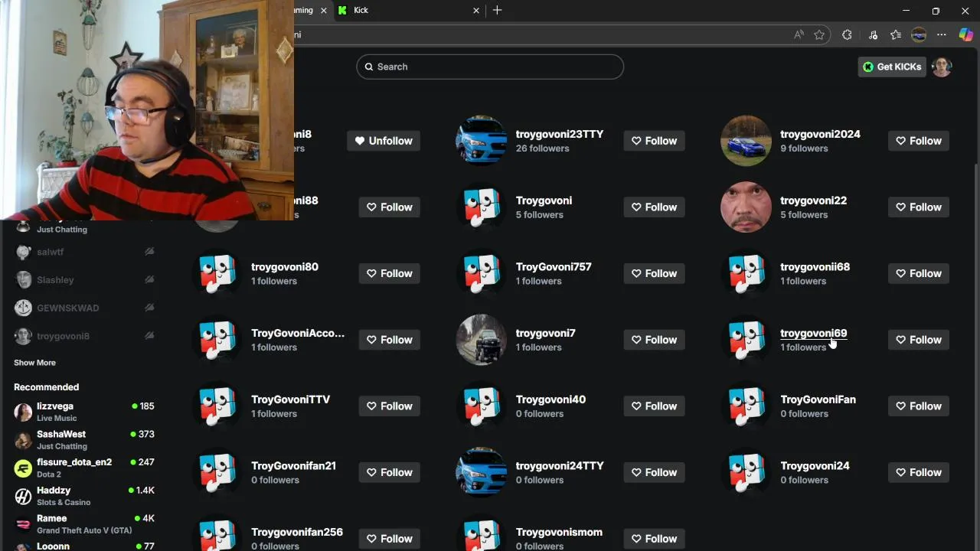The height and width of the screenshot is (551, 980).
Task: Open troygovoni80 default avatar
Action: (217, 273)
